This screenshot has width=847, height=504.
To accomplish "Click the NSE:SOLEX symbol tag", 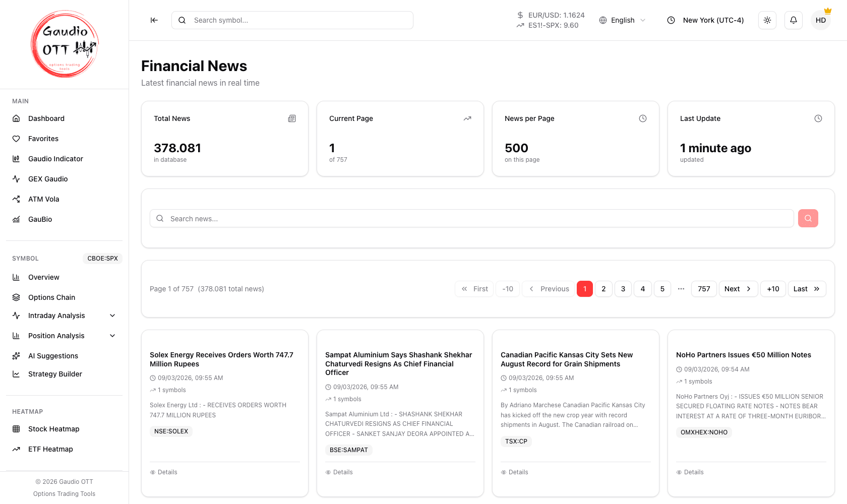I will (x=171, y=431).
